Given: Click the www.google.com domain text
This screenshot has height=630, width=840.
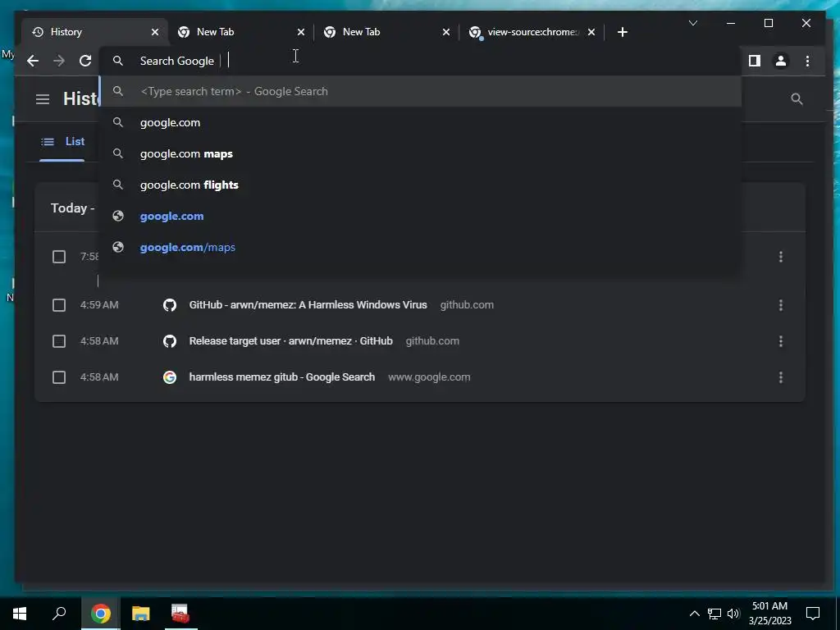Looking at the screenshot, I should click(429, 377).
